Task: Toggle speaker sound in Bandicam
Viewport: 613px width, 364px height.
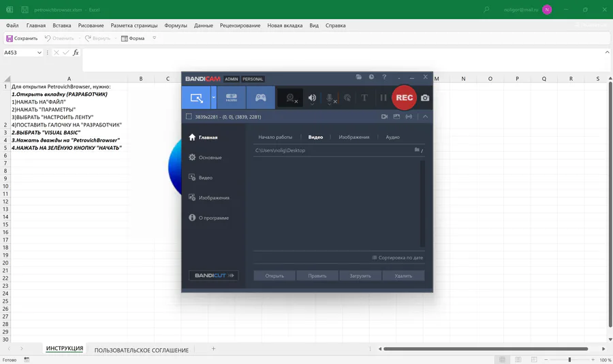Action: pos(312,98)
